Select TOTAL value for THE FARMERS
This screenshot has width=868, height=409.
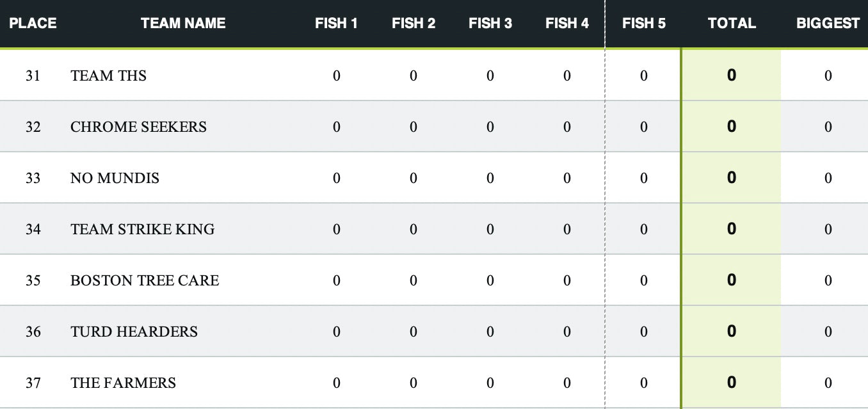pyautogui.click(x=732, y=382)
